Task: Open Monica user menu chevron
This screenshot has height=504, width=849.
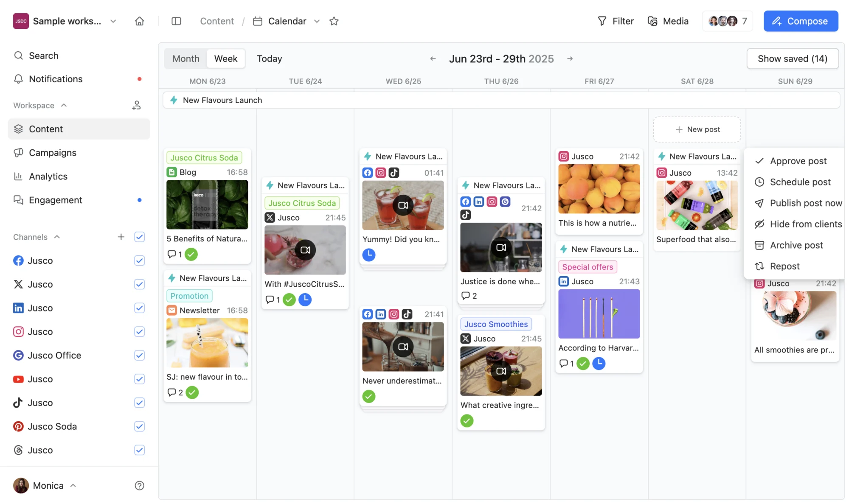Action: tap(73, 486)
